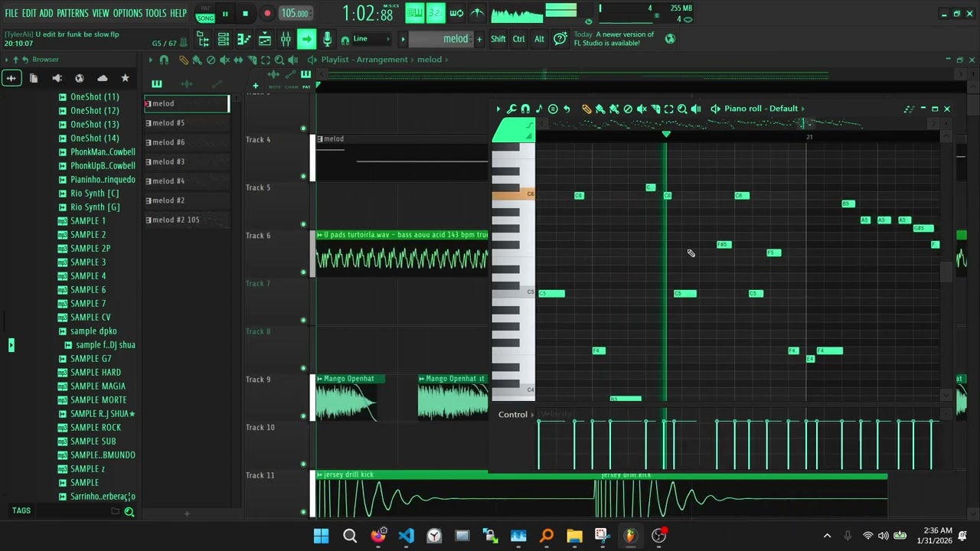Toggle the Track 6 mute switch
Viewport: 980px width, 551px height.
click(303, 272)
